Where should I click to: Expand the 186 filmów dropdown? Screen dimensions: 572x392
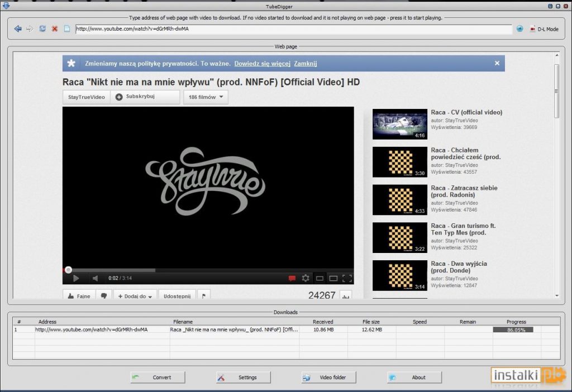click(x=206, y=97)
